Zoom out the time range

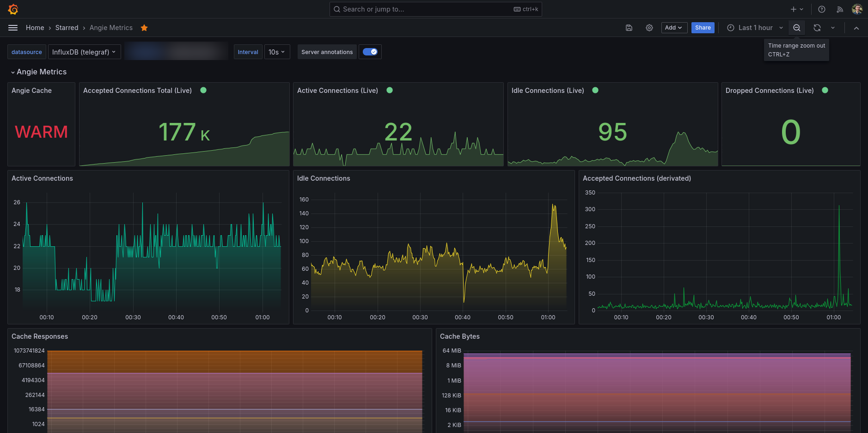797,28
